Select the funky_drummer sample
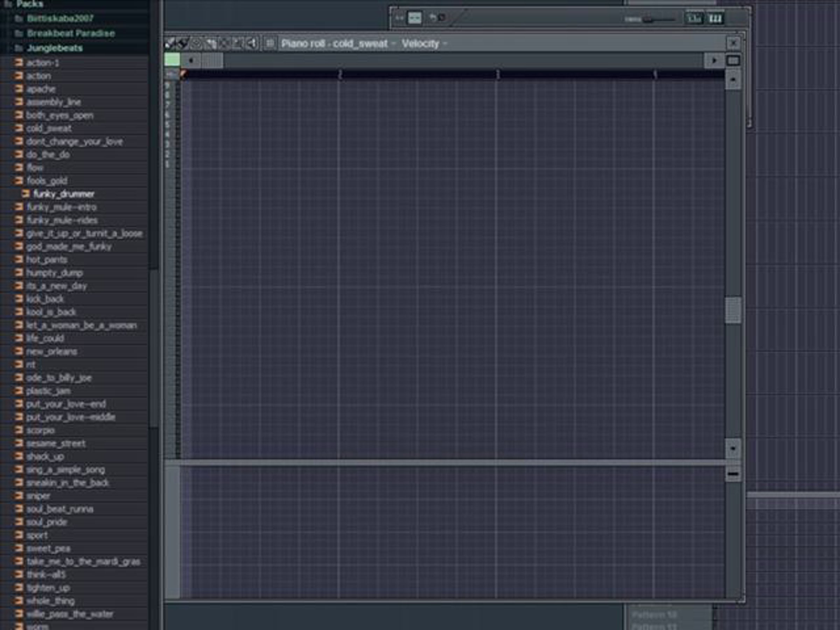The image size is (840, 630). (64, 194)
